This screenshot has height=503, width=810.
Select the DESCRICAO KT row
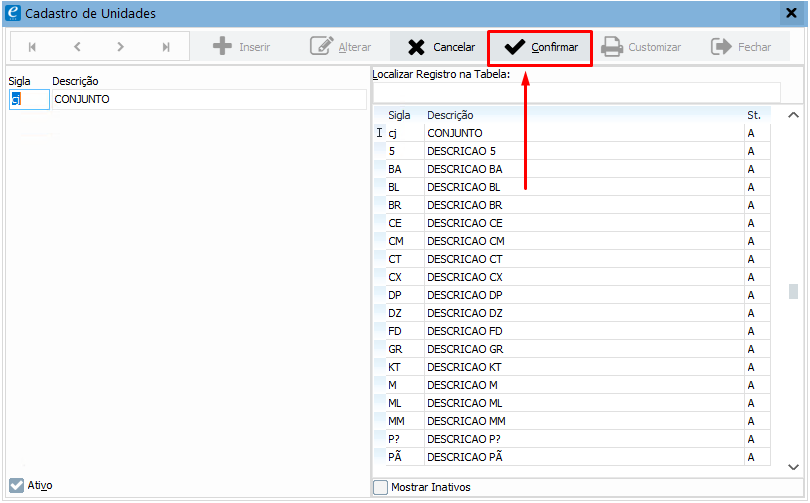[465, 367]
